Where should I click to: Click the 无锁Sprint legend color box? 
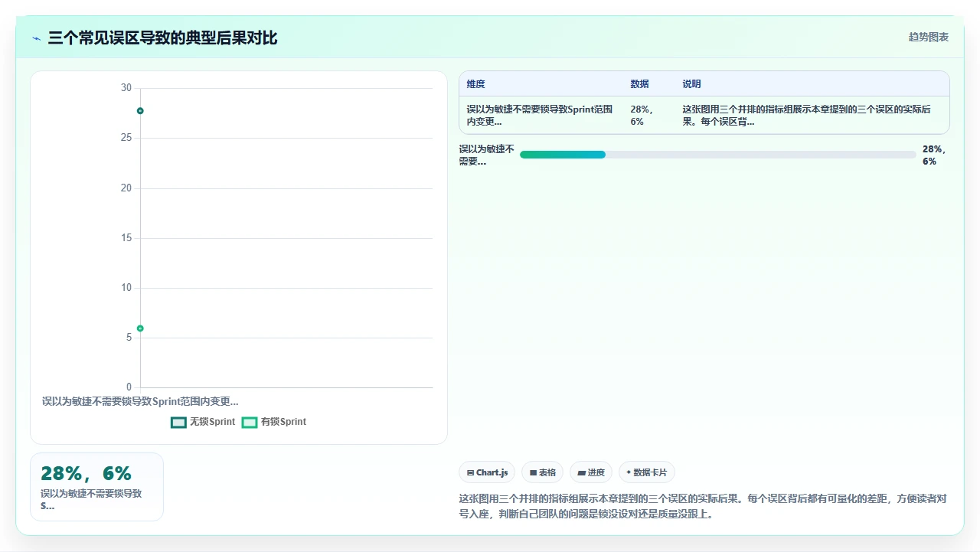(178, 423)
